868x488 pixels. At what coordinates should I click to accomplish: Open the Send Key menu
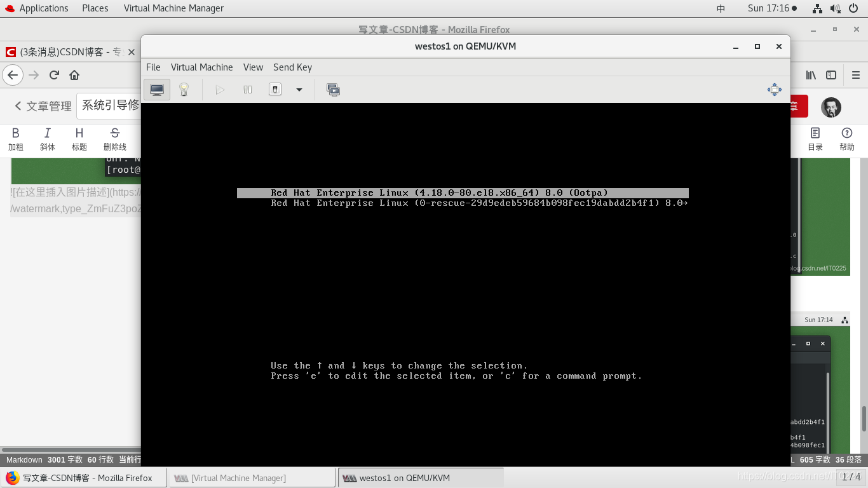(x=292, y=67)
